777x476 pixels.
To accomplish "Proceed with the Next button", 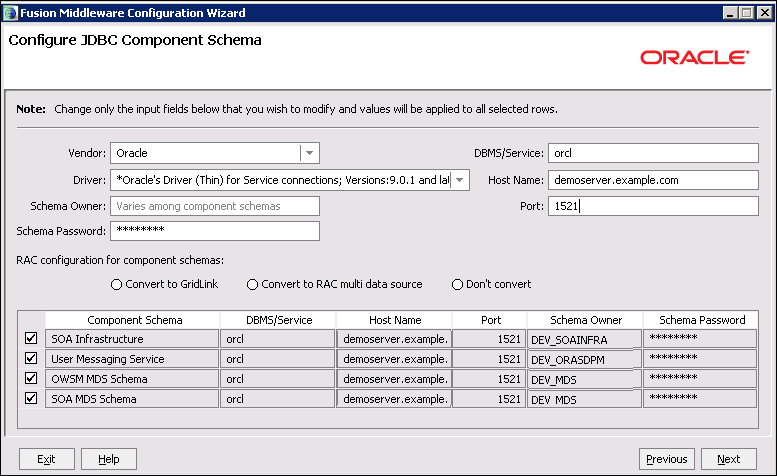I will coord(728,459).
